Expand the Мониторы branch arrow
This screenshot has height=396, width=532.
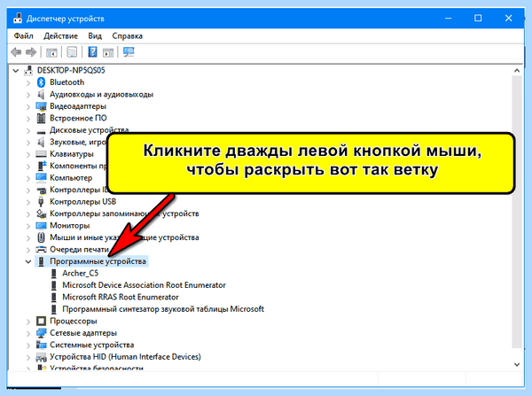[28, 226]
